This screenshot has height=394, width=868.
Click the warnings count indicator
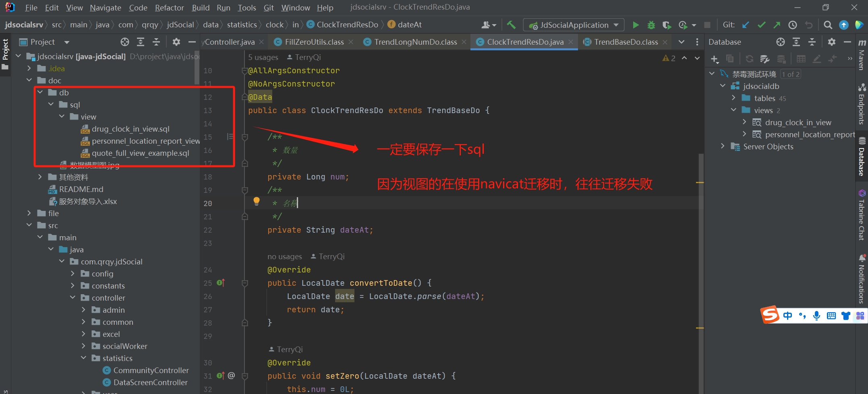(x=669, y=58)
